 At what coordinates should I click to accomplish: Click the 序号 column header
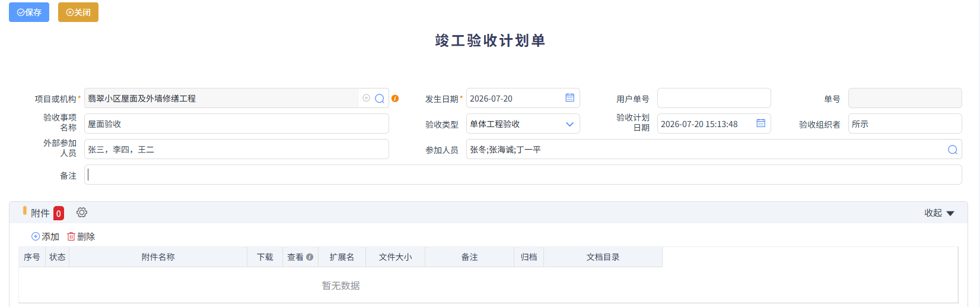(32, 257)
